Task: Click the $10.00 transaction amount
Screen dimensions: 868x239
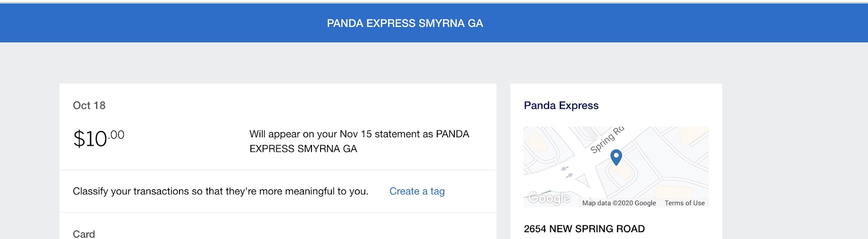Action: 99,138
